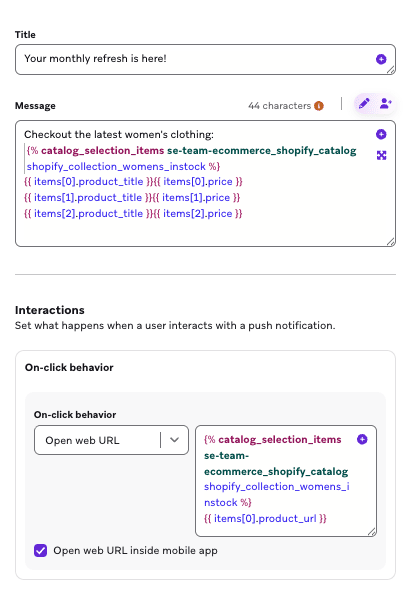Click the URL box resize handle

(x=372, y=532)
